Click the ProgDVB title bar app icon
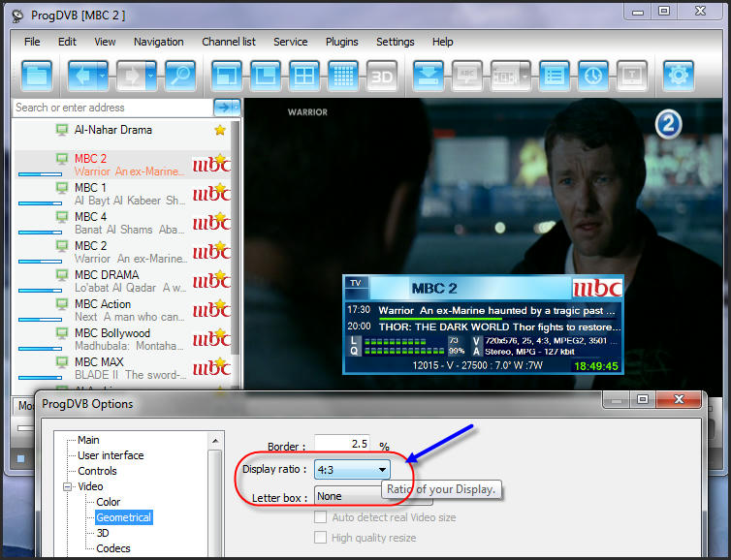The height and width of the screenshot is (560, 731). [17, 16]
